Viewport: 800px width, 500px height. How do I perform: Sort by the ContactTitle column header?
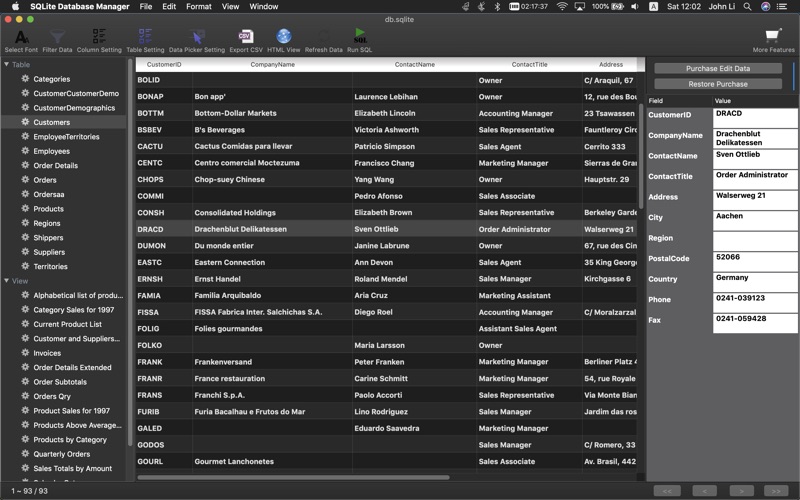(529, 64)
